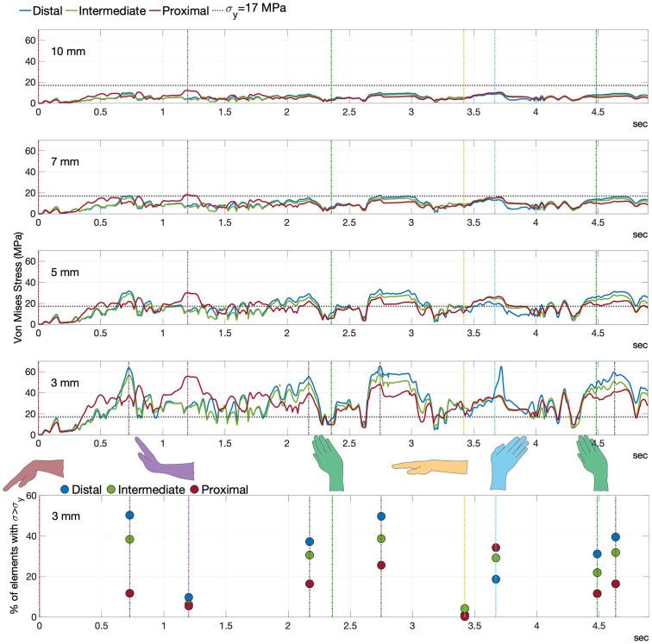Select the orange pointing hand illustration
The height and width of the screenshot is (644, 652).
coord(428,466)
